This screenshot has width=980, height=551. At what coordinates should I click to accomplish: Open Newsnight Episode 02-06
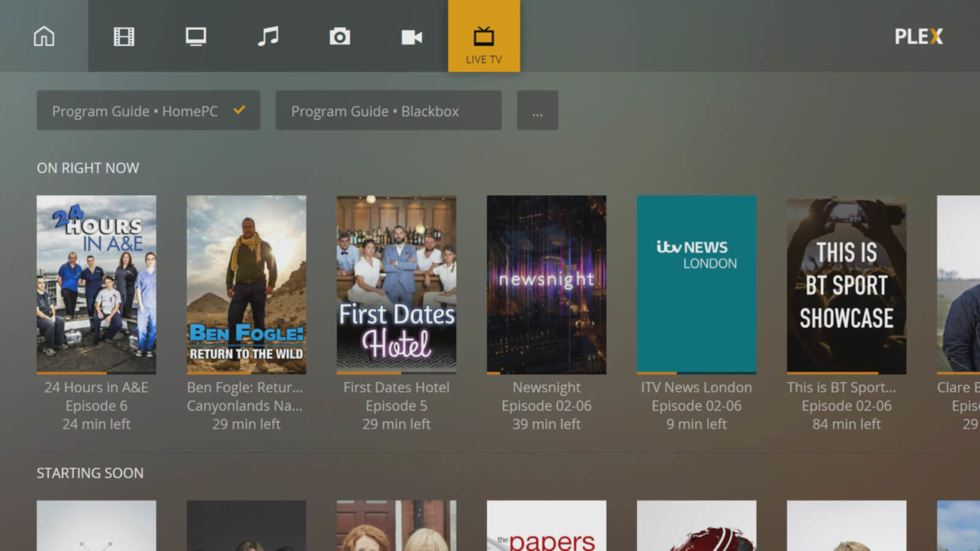(x=546, y=283)
